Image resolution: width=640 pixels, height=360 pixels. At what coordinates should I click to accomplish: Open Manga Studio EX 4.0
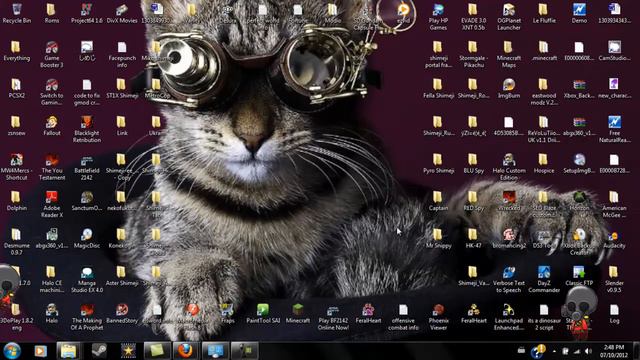[87, 280]
